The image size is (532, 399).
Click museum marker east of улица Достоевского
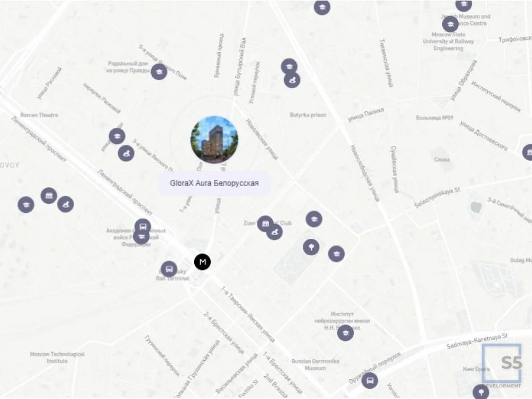pyautogui.click(x=528, y=153)
